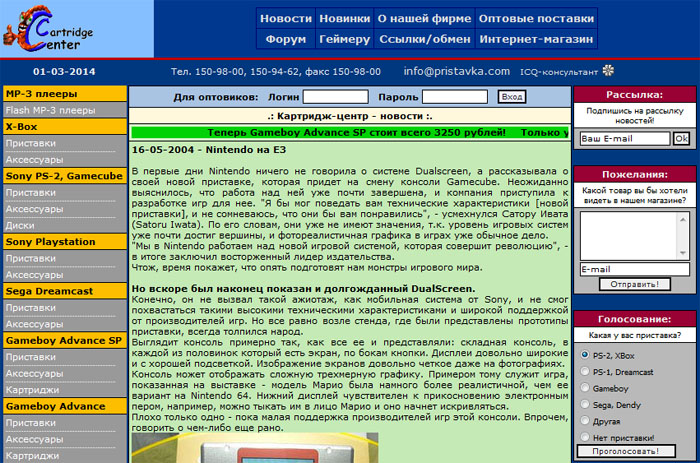Select the Другая radio option

(585, 421)
